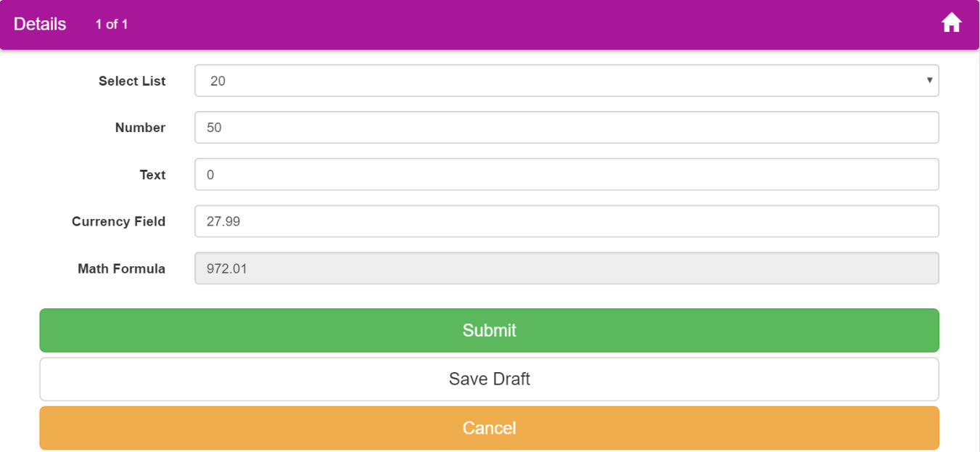
Task: Click the Math Formula label
Action: [121, 269]
